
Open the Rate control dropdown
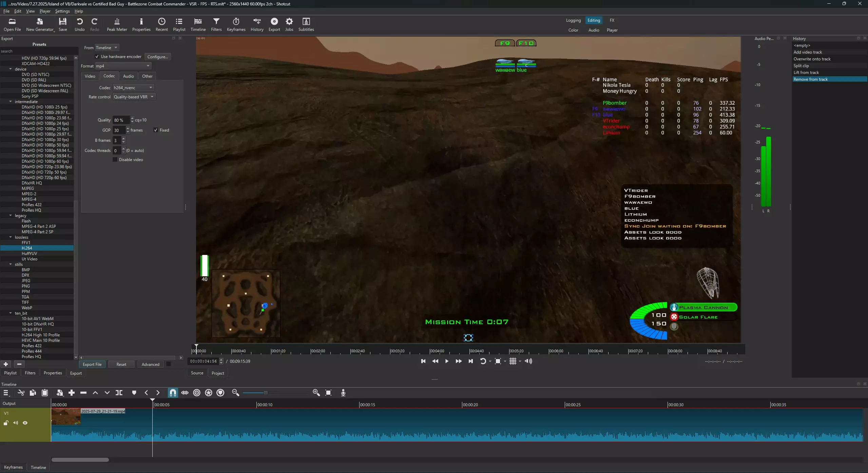[134, 97]
